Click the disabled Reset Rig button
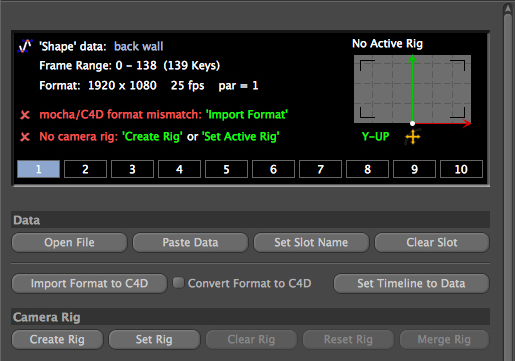The image size is (515, 361). point(348,339)
